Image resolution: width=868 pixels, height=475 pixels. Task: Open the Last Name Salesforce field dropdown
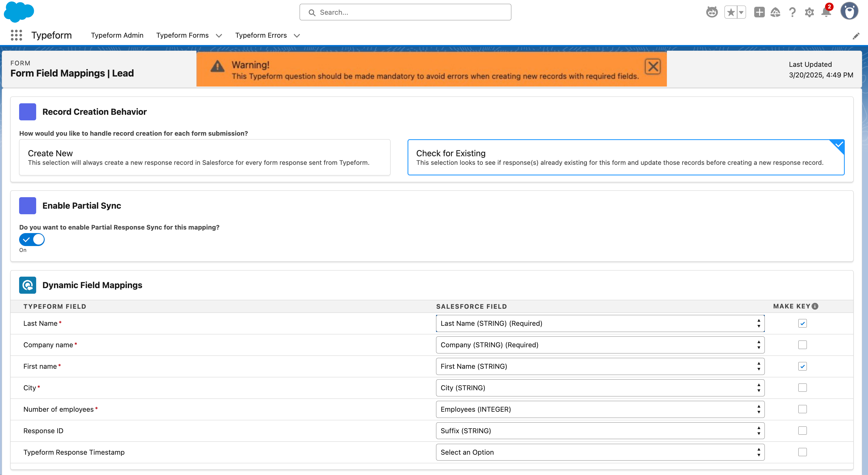click(x=600, y=323)
